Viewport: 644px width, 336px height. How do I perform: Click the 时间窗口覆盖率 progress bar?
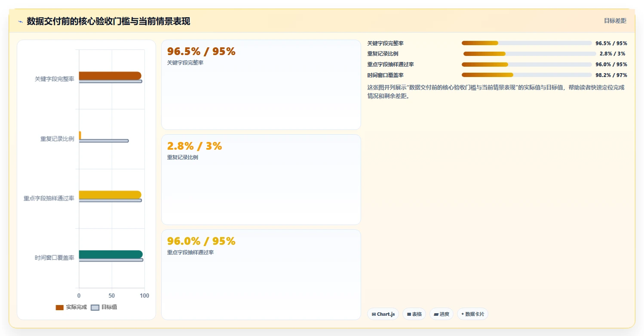(x=527, y=75)
